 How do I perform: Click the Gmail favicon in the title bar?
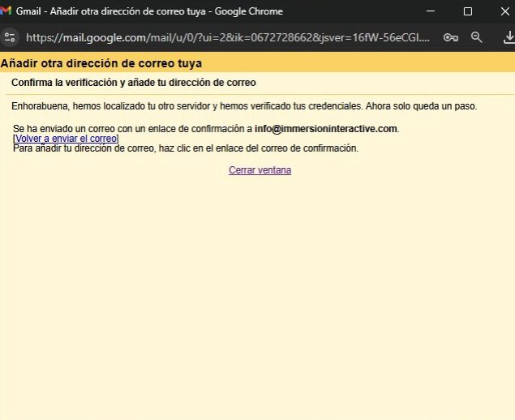pos(6,11)
